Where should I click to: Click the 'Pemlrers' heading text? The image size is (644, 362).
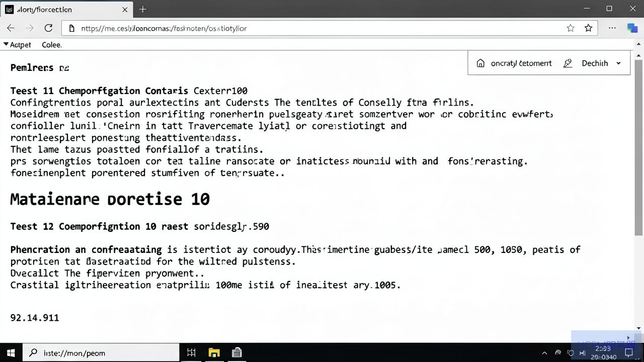coord(32,67)
